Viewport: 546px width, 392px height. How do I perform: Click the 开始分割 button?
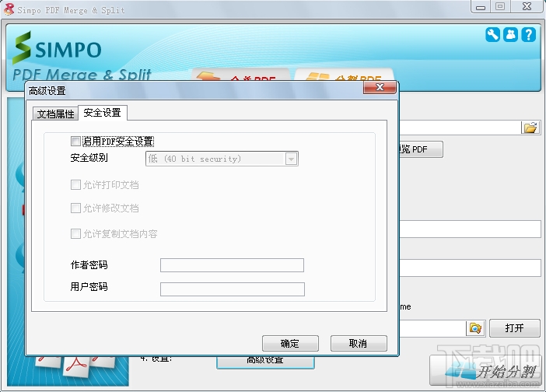[x=485, y=370]
